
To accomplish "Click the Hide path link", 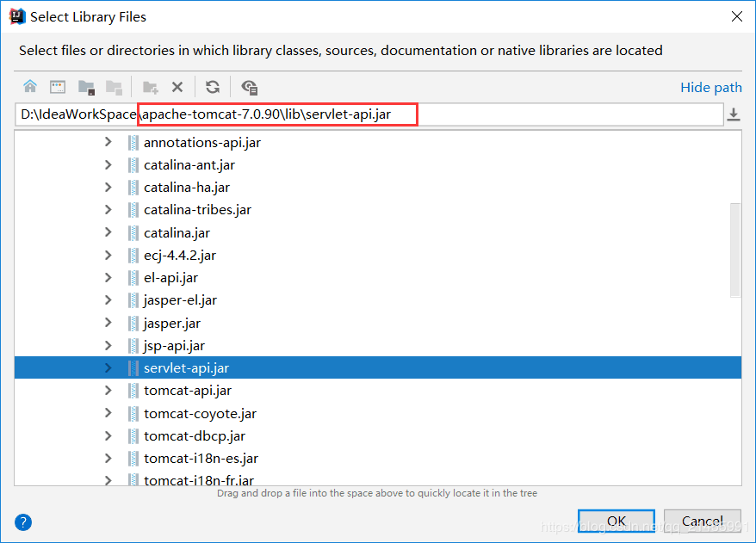I will 711,87.
